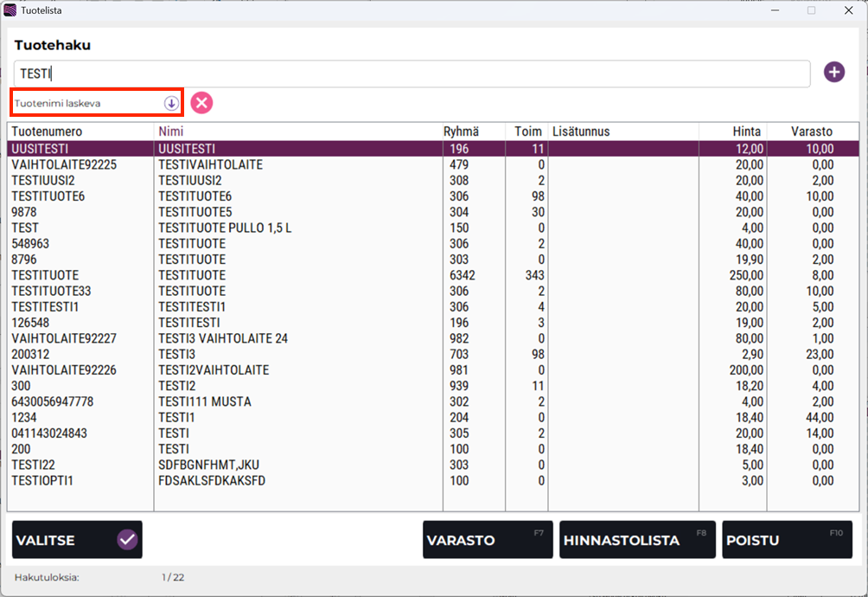Screen dimensions: 868x597
Task: Click the Tuotelista app icon in title bar
Action: [10, 10]
